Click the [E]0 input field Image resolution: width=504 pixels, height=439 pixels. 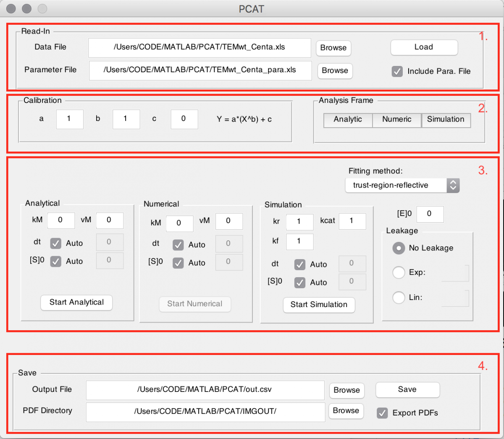[430, 214]
